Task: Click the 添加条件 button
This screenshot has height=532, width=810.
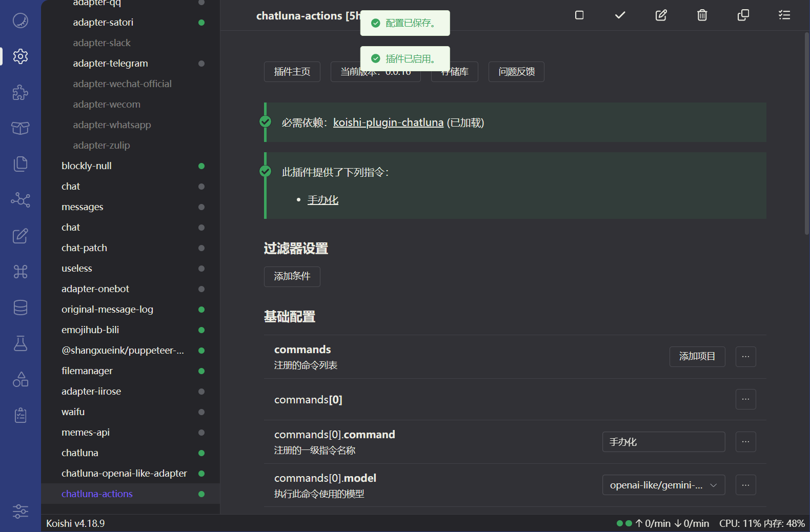Action: pyautogui.click(x=292, y=277)
